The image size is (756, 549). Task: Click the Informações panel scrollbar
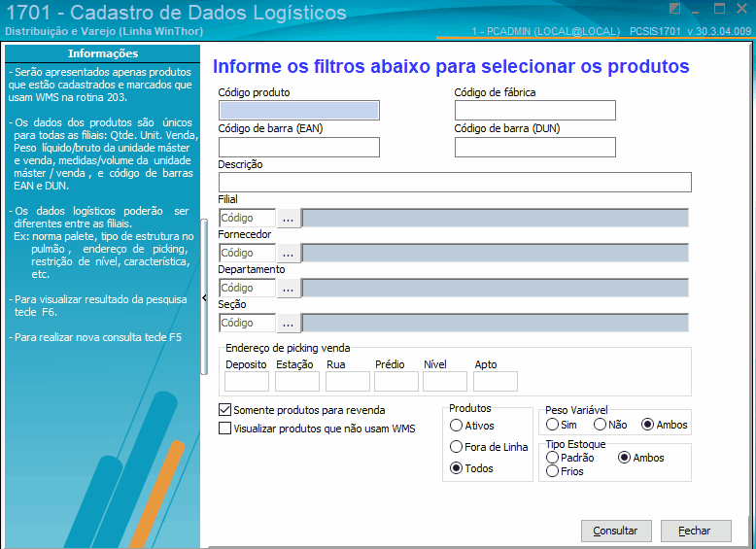point(204,296)
